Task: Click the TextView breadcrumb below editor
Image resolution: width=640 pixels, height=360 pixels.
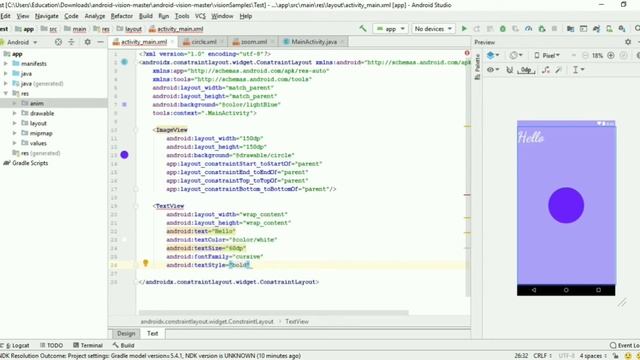Action: tap(297, 322)
